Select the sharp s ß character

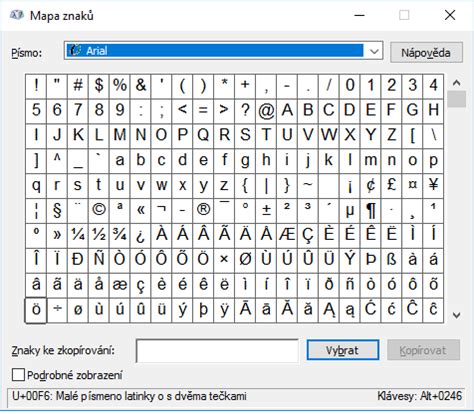point(391,260)
